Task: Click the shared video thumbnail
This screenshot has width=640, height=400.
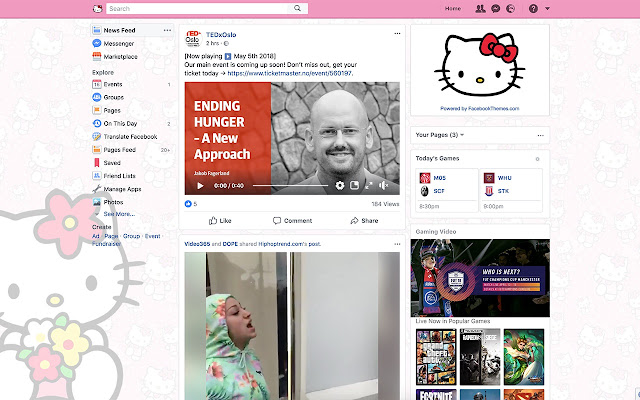Action: tap(292, 326)
